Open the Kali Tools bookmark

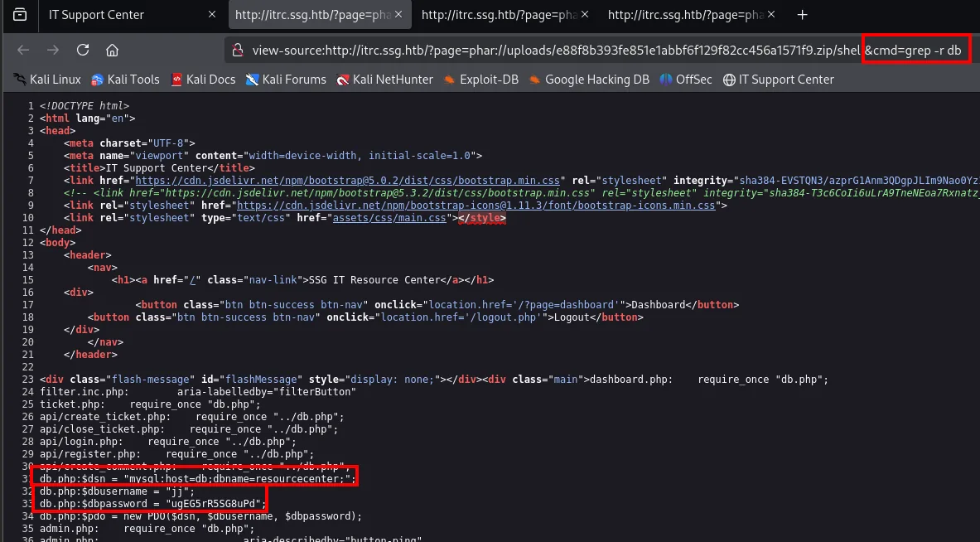pos(125,80)
